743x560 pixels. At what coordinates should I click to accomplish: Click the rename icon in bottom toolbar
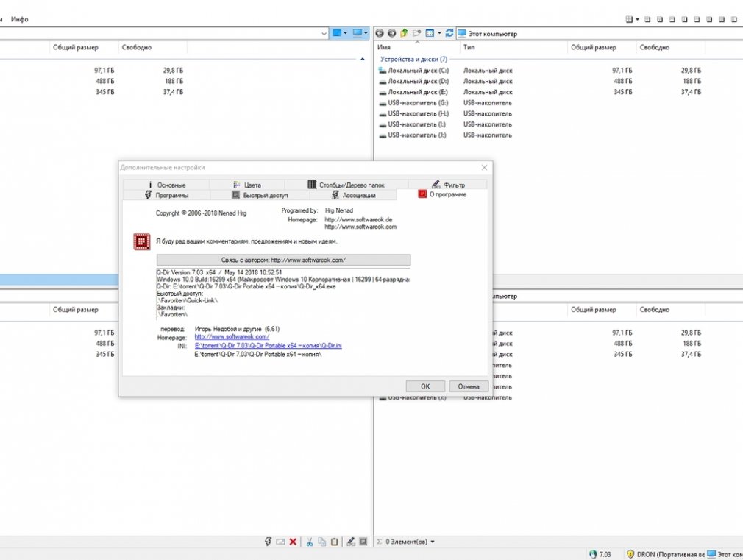(x=280, y=542)
